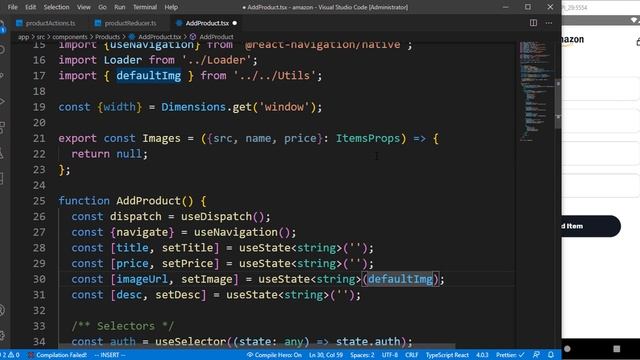Open the Selection menu
The image size is (640, 360).
point(56,7)
